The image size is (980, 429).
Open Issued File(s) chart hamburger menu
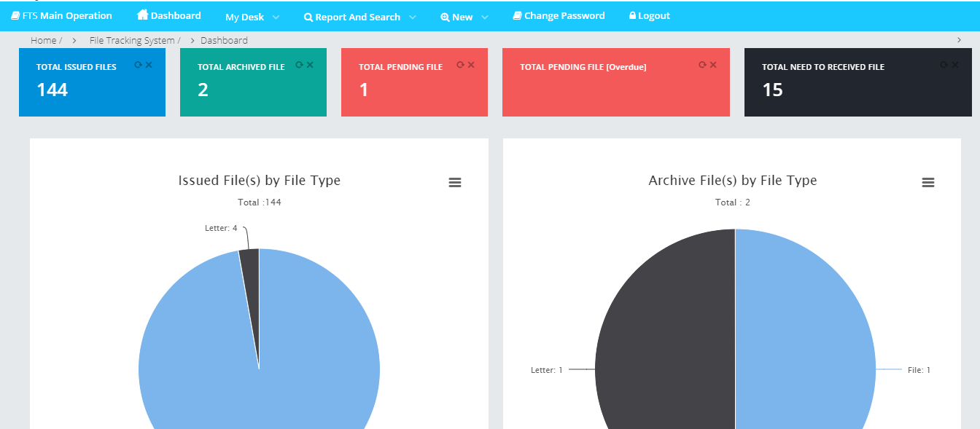455,183
